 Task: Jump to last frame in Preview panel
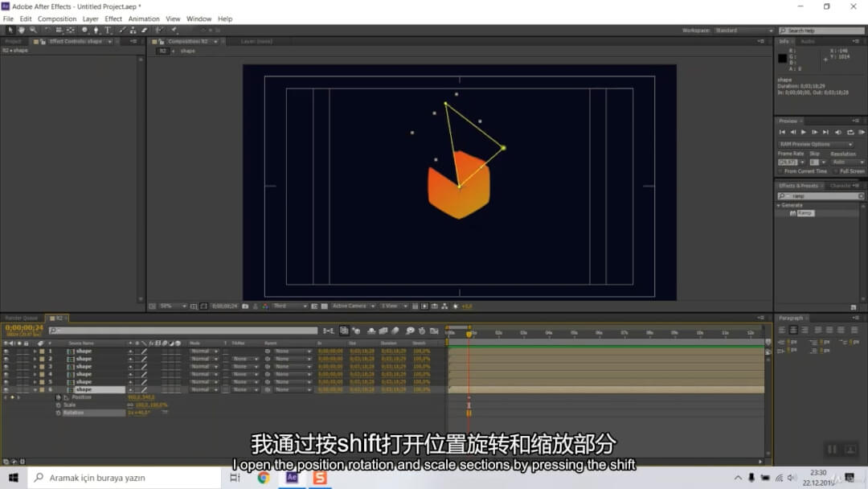tap(826, 133)
